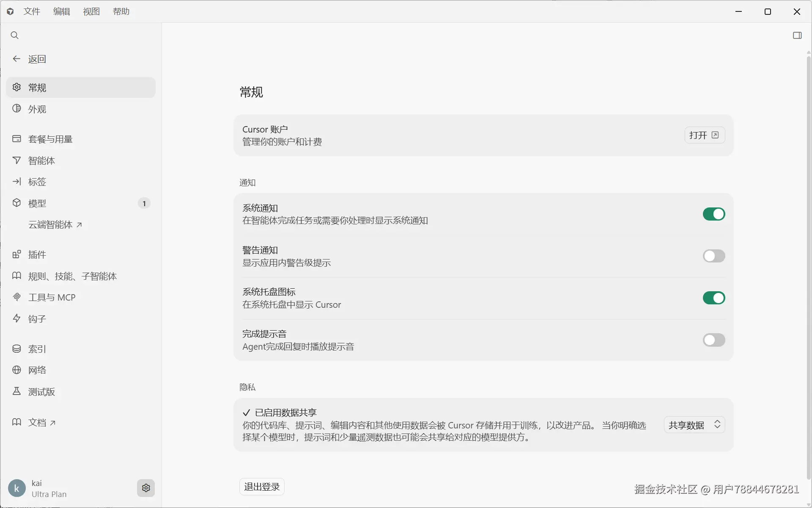Open 索引 (Indexing) database icon section
812x508 pixels.
16,349
